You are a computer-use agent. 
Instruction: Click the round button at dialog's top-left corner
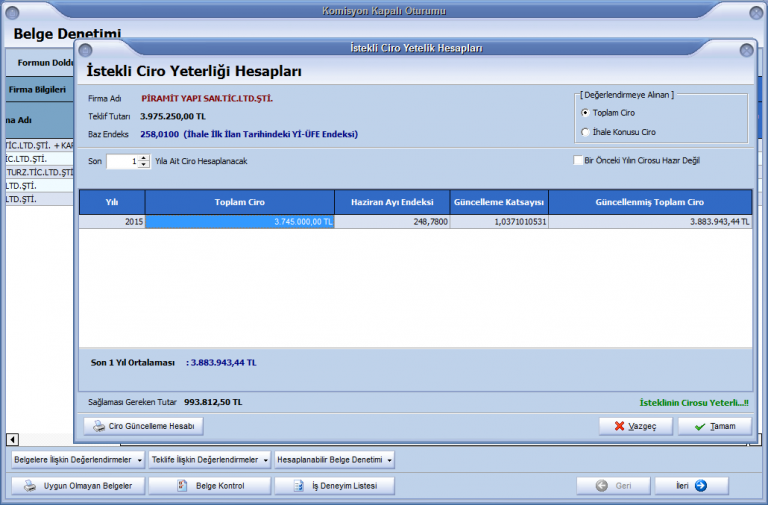point(85,48)
